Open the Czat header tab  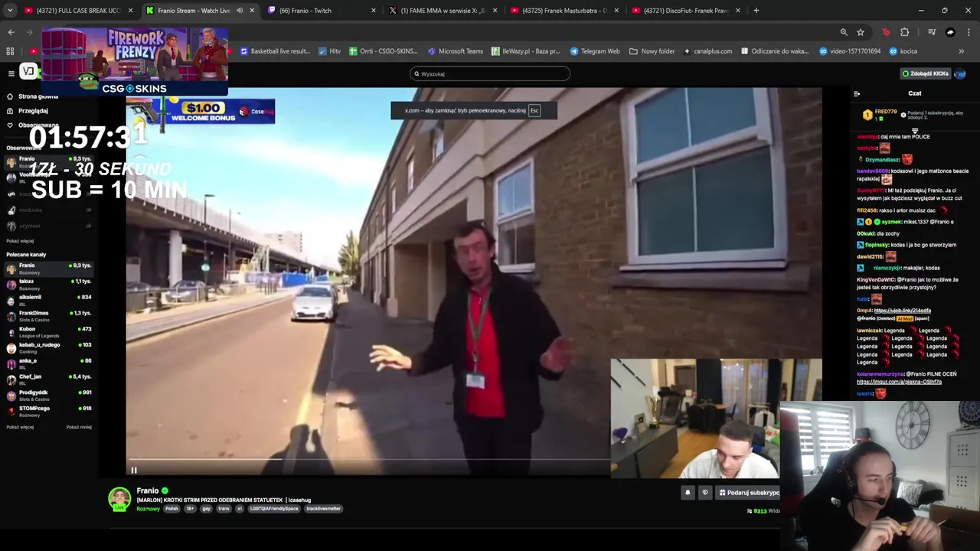pyautogui.click(x=915, y=93)
